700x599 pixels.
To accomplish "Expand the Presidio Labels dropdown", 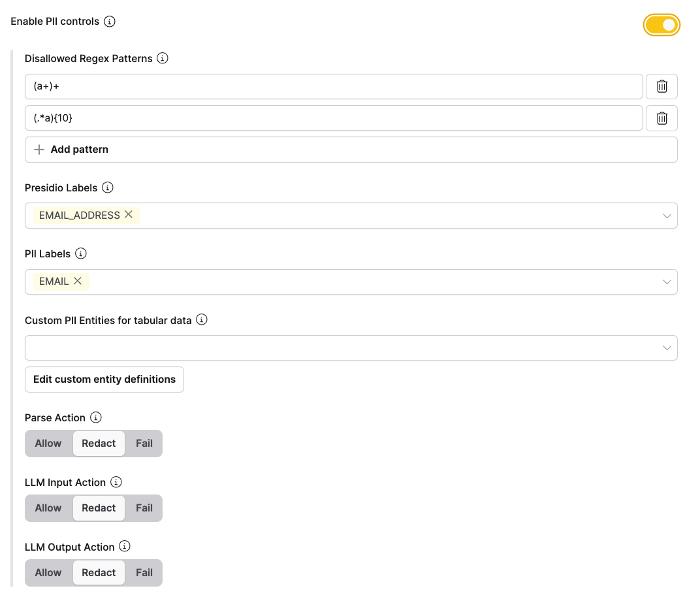I will pyautogui.click(x=667, y=216).
